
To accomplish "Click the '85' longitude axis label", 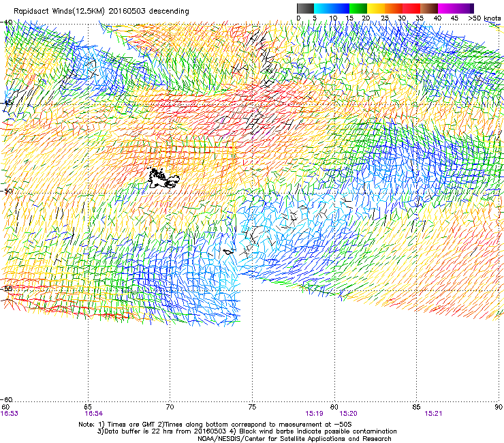I will point(416,408).
